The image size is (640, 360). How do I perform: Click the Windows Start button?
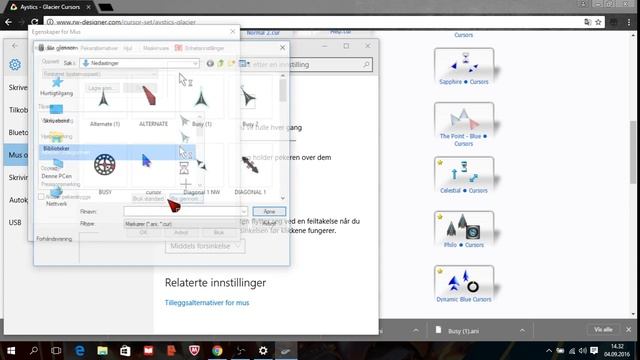coord(11,351)
